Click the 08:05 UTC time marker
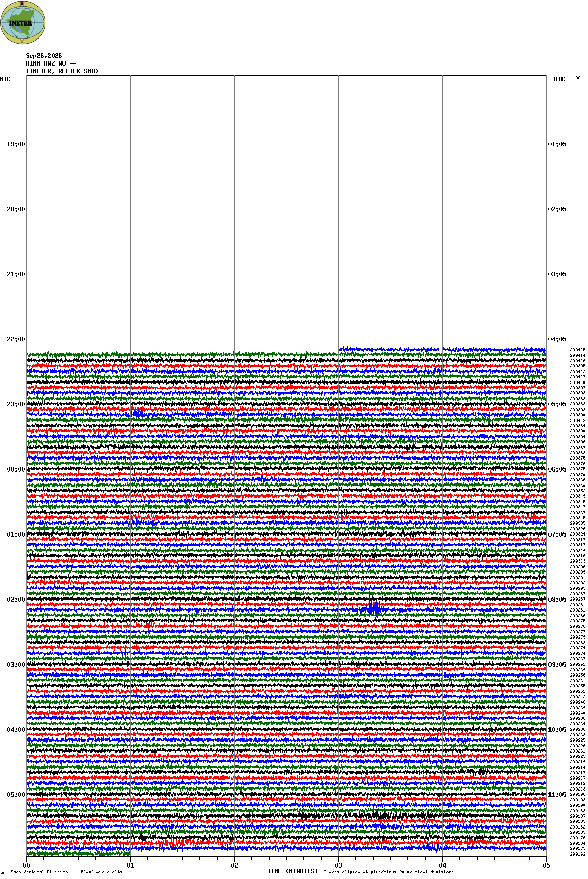588x879 pixels. point(557,600)
